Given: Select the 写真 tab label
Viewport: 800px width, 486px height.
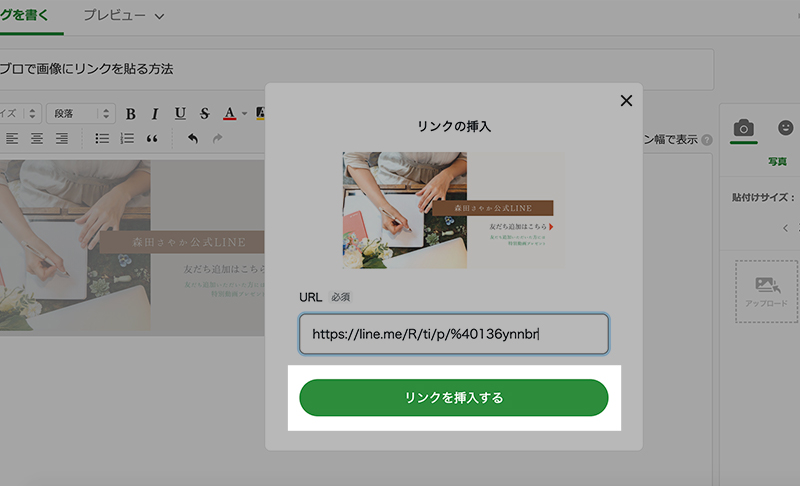Looking at the screenshot, I should 777,162.
